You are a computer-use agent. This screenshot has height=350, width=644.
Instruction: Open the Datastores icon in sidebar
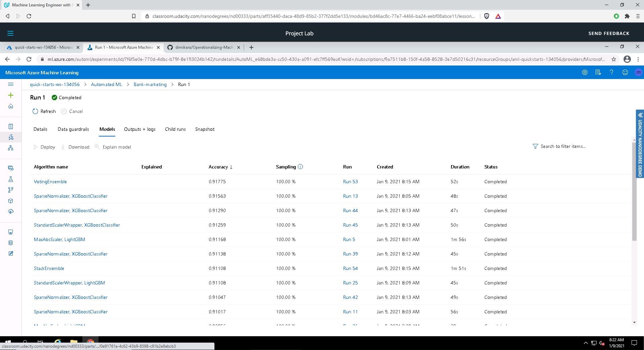11,243
